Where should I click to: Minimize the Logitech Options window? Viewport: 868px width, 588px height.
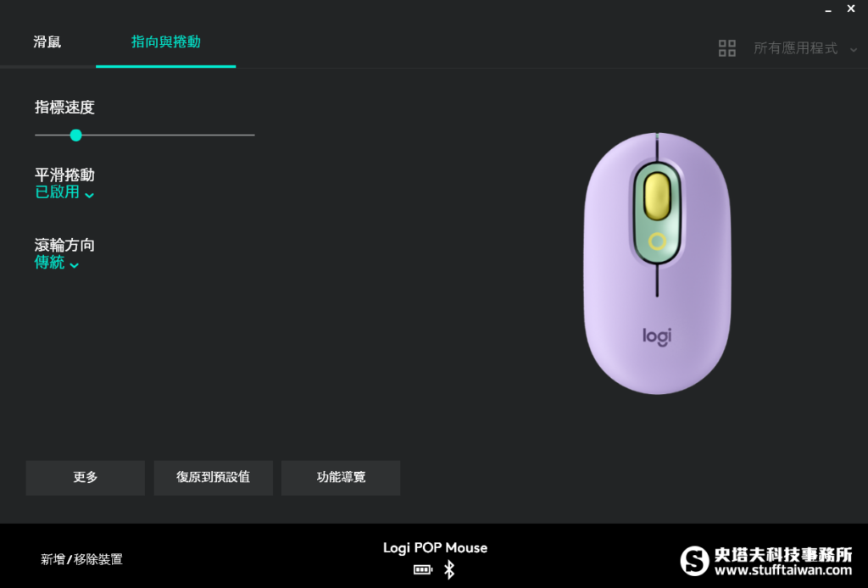828,9
